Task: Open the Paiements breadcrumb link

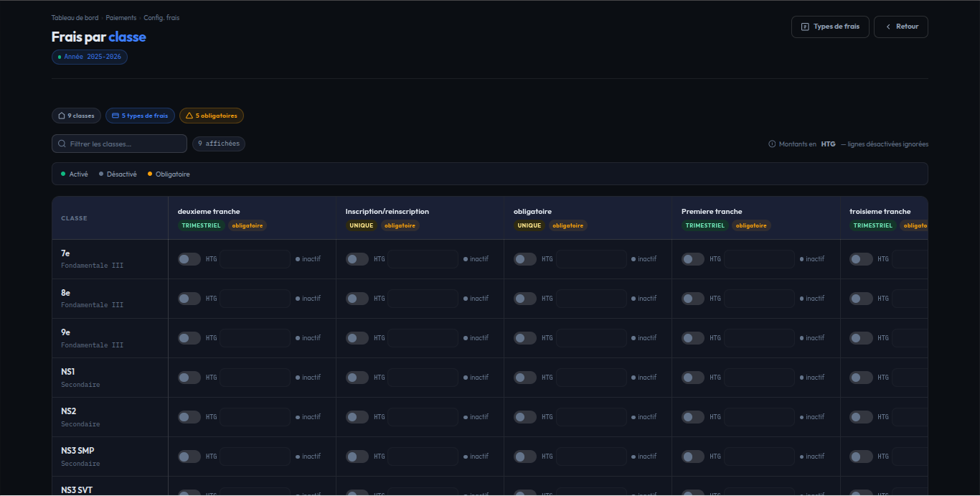Action: click(121, 18)
